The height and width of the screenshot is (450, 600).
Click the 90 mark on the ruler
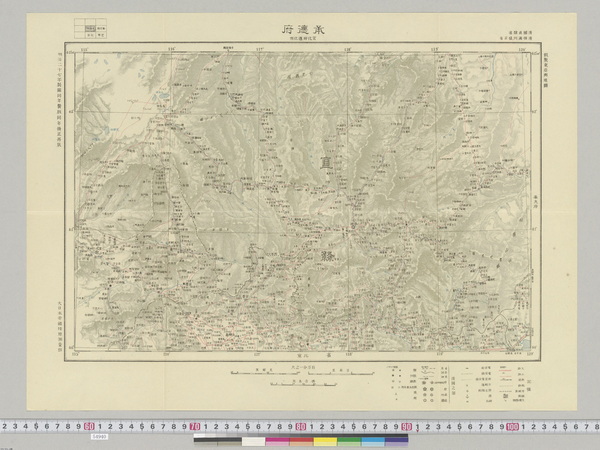coord(407,424)
